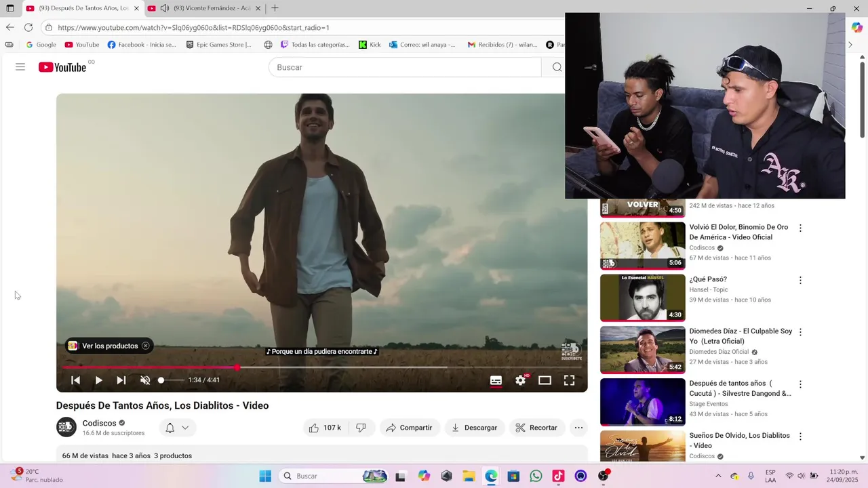
Task: Toggle subtitles in the video player
Action: [496, 380]
